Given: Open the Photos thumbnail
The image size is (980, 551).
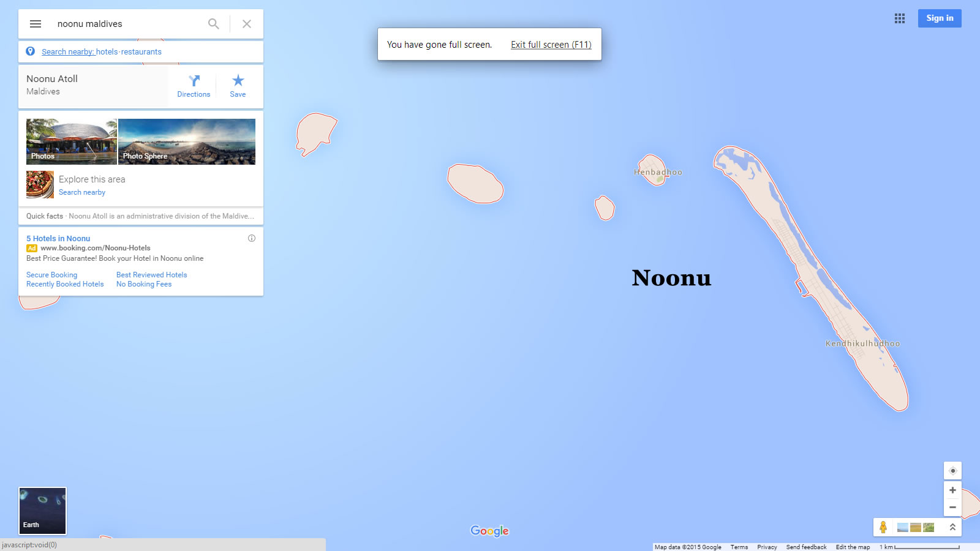Looking at the screenshot, I should click(x=71, y=141).
